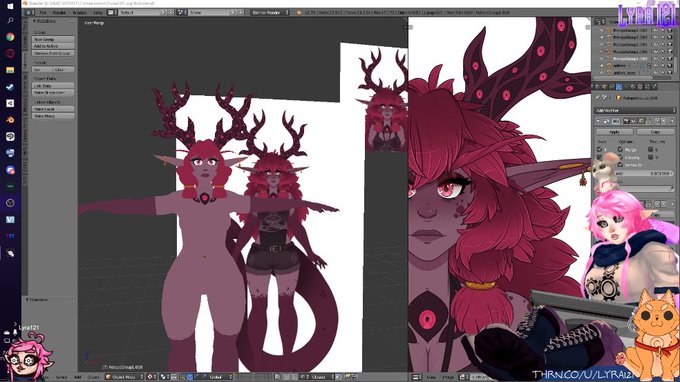Click Add to Active button
This screenshot has height=382, width=680.
[53, 46]
